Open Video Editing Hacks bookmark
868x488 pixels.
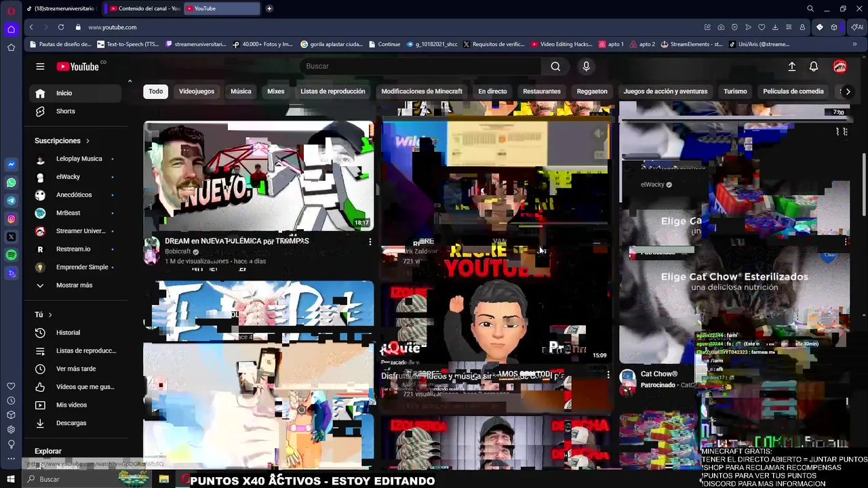(561, 44)
